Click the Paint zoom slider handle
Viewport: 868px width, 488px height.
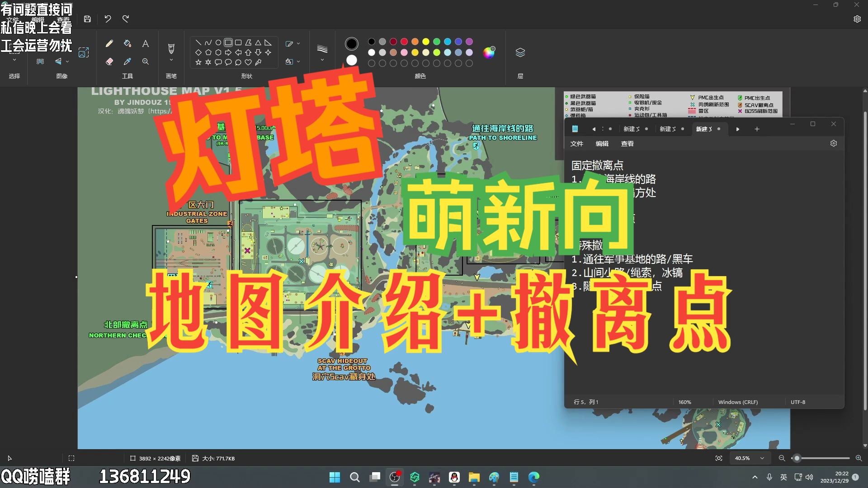tap(797, 458)
